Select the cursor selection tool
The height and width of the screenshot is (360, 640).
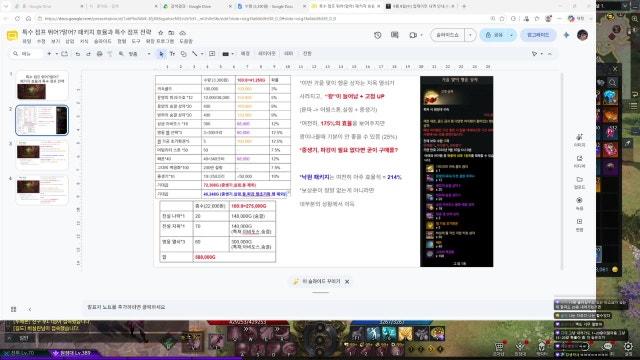161,54
